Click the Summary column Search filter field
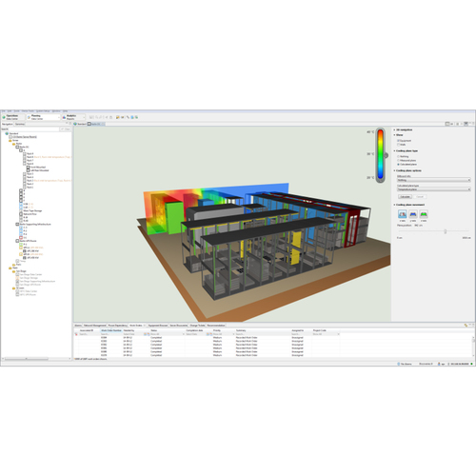The height and width of the screenshot is (476, 476). 262,334
